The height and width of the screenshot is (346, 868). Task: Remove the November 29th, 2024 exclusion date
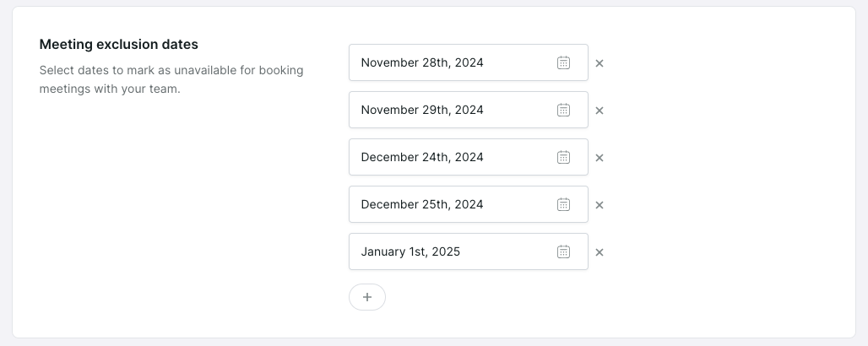[599, 111]
